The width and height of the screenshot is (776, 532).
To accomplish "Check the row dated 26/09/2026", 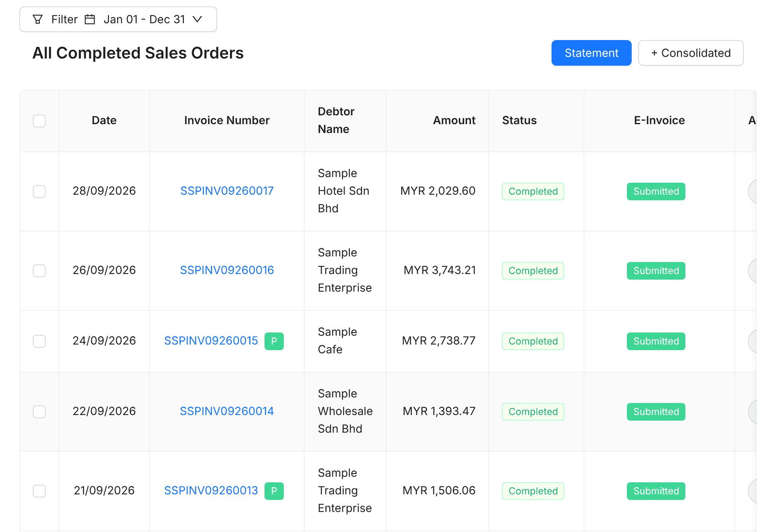I will pos(39,270).
